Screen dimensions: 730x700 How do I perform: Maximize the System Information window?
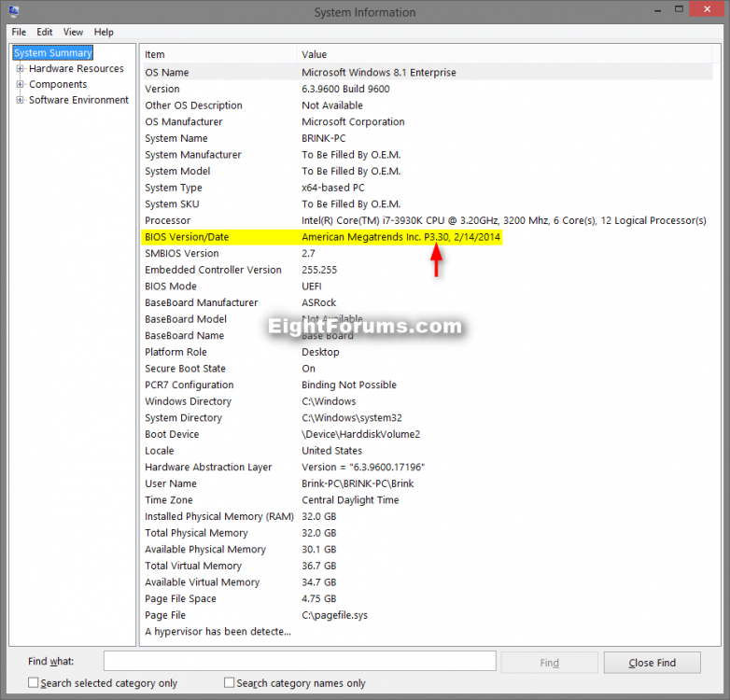tap(680, 9)
